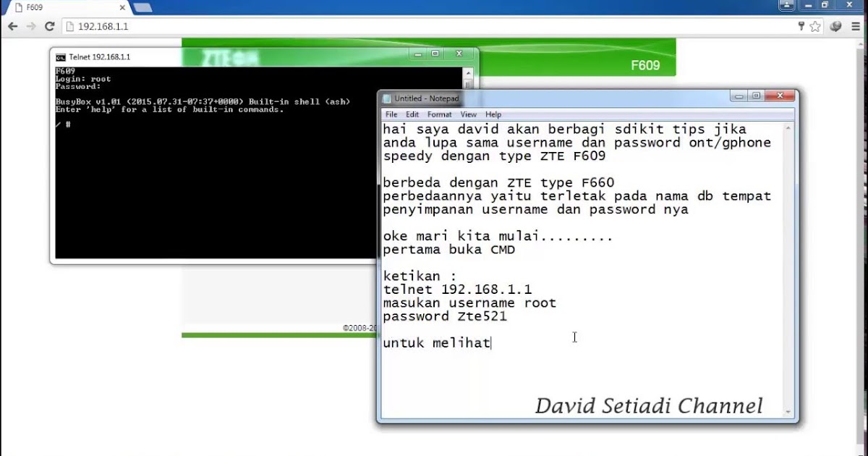This screenshot has height=456, width=868.
Task: Click Notepad scrollbar down arrow
Action: coord(788,412)
